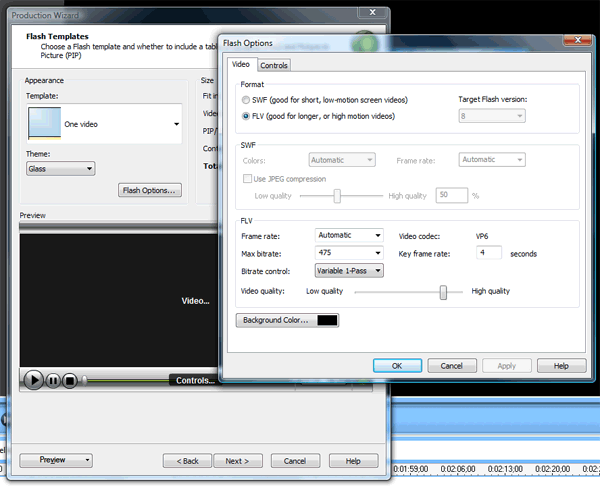
Task: Click the 0:02:13;00 timeline marker
Action: (505, 469)
